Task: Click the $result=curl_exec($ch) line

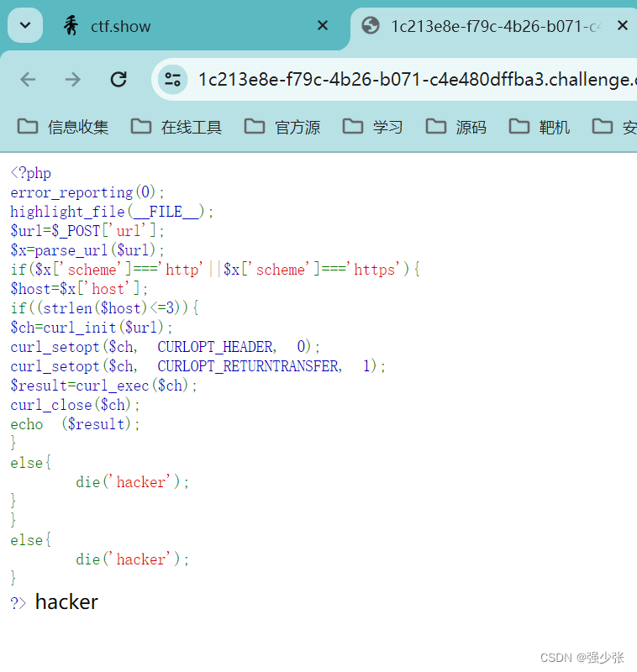Action: [103, 386]
